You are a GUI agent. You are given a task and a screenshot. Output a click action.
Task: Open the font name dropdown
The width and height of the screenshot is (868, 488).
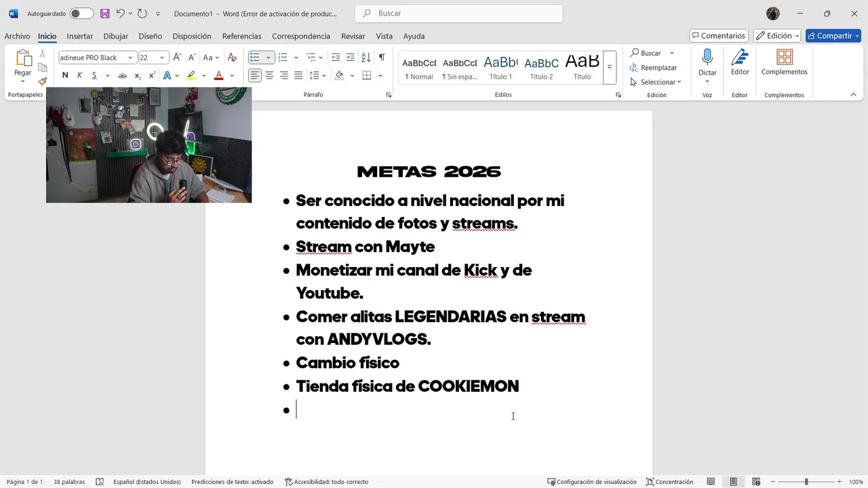point(130,58)
